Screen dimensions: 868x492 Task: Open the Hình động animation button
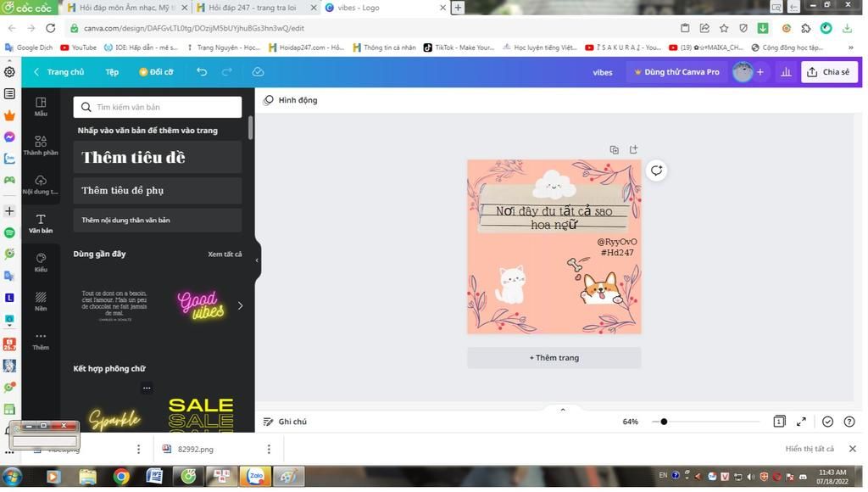(x=290, y=100)
